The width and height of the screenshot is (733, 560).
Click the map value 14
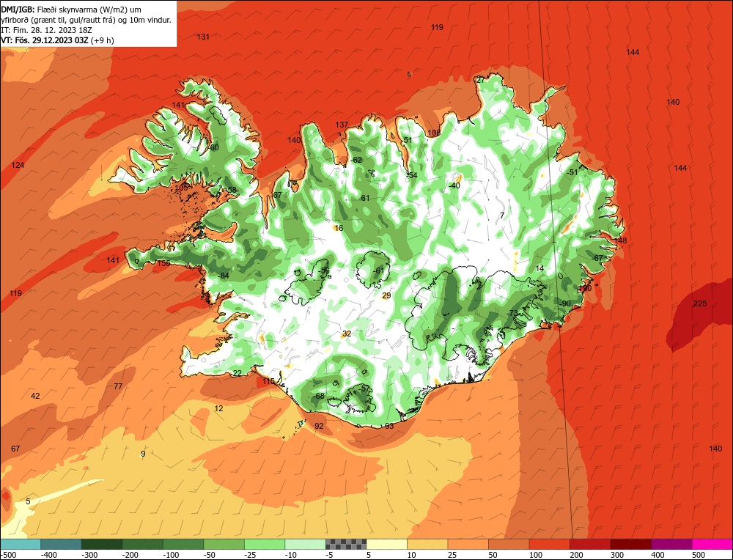point(539,268)
